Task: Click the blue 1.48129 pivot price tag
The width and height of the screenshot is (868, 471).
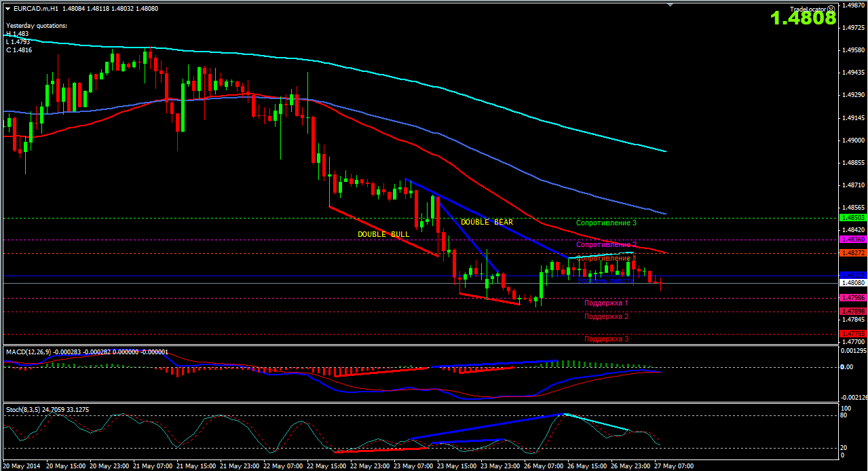Action: click(x=852, y=275)
